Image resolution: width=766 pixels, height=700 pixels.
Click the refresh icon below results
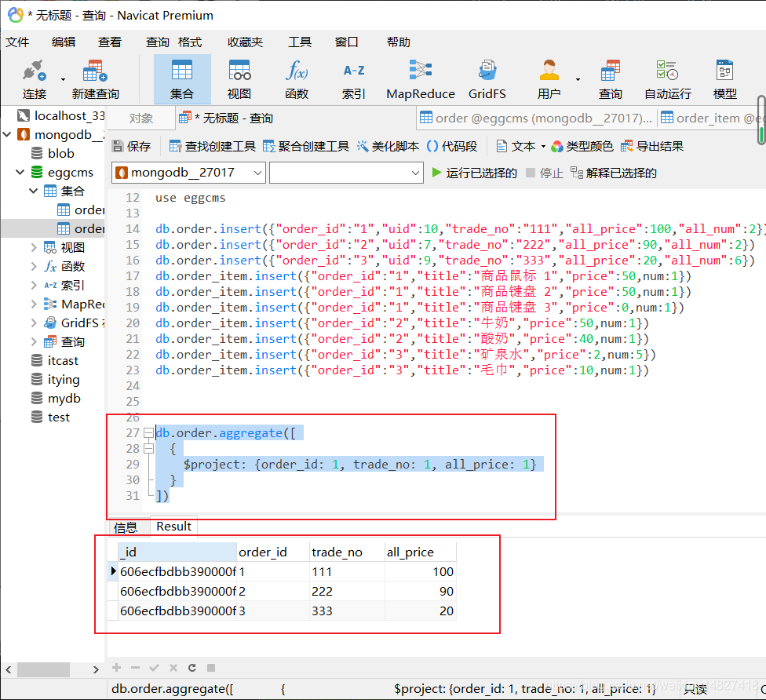coord(192,668)
